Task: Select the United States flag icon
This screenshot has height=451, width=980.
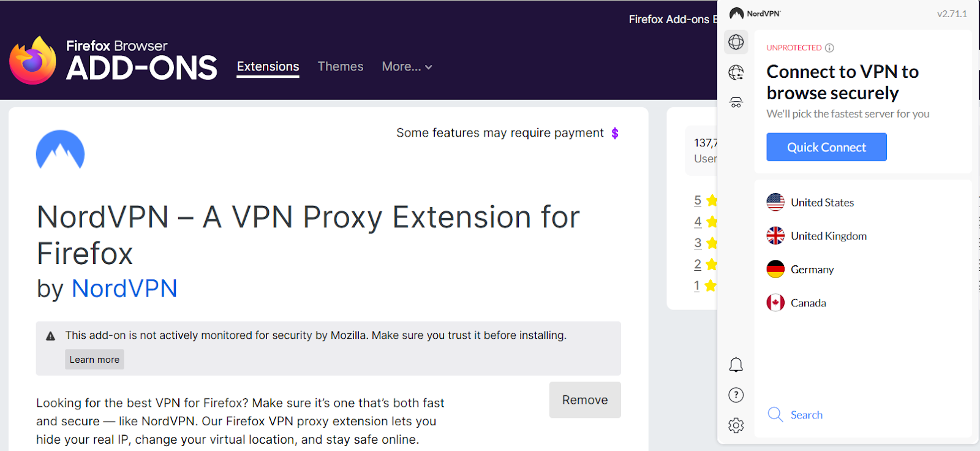Action: click(775, 202)
